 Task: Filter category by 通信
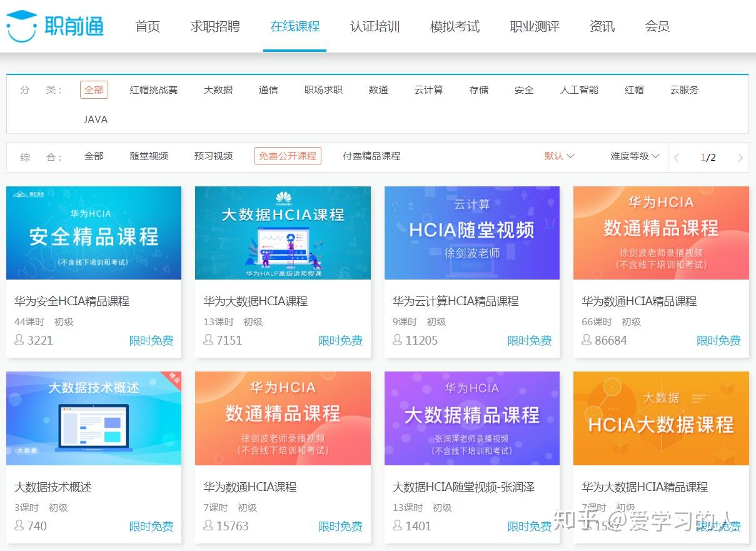[268, 90]
